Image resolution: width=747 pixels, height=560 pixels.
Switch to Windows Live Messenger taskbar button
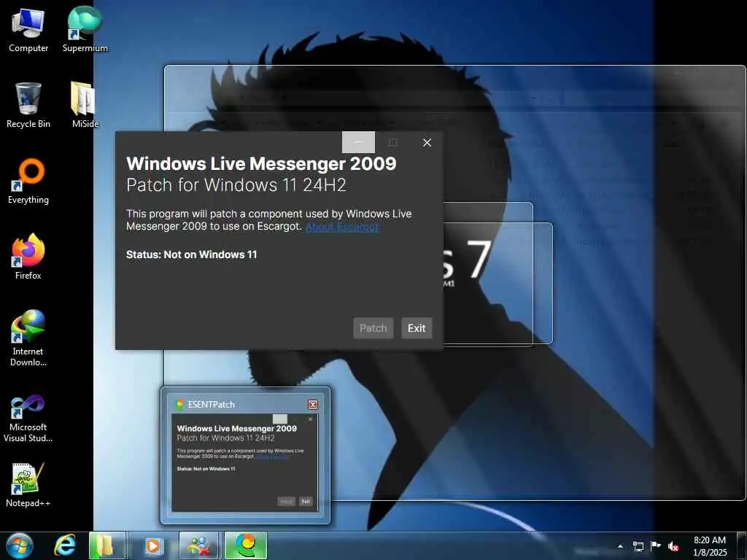[199, 545]
